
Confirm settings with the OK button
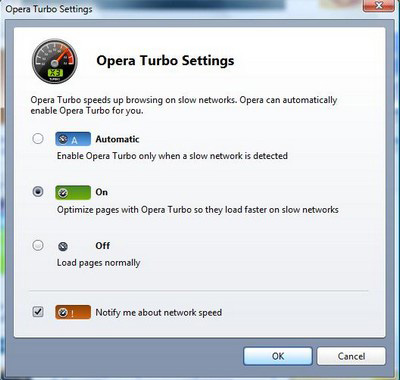click(x=278, y=356)
